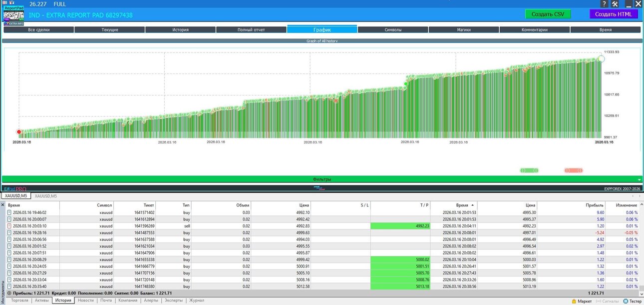
Task: Click the Маркет shopping bag icon
Action: click(573, 301)
